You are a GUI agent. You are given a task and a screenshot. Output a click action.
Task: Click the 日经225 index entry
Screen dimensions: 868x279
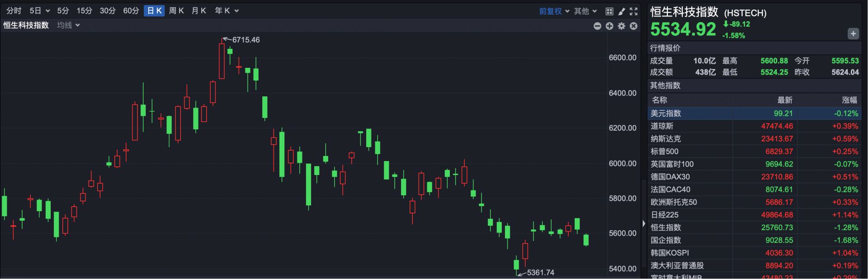click(x=665, y=215)
